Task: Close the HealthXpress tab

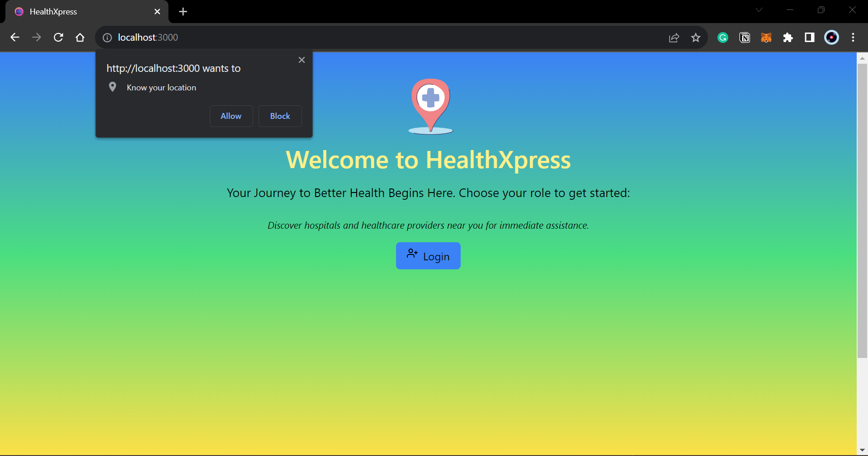Action: coord(157,12)
